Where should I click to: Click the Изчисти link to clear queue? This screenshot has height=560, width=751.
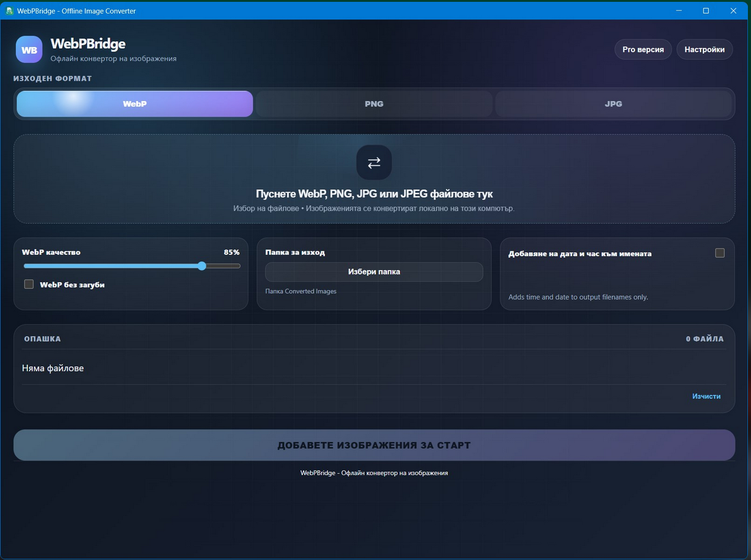(x=706, y=396)
